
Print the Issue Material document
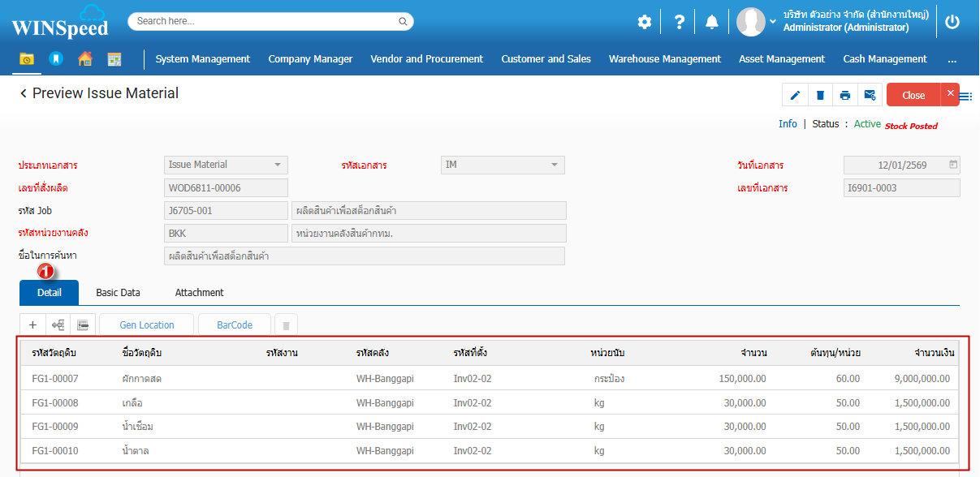845,95
